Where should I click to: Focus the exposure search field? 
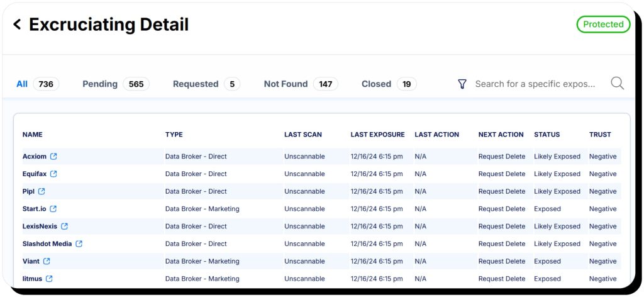[x=535, y=84]
